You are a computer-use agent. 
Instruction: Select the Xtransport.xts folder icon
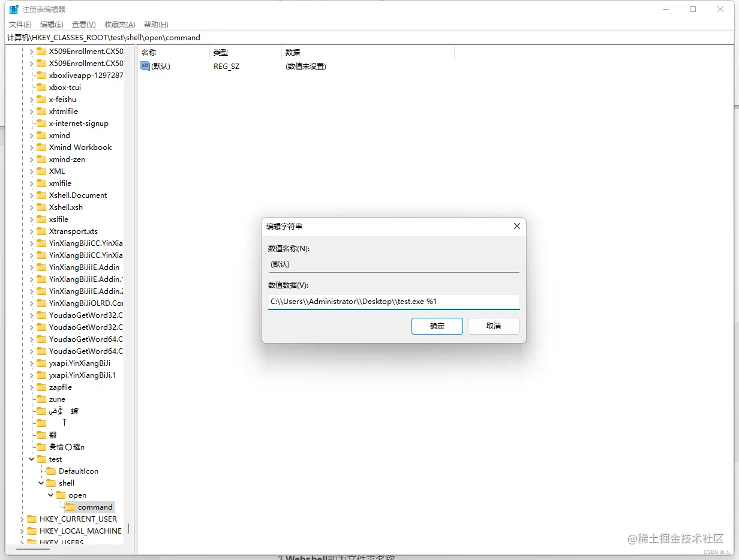[x=41, y=231]
